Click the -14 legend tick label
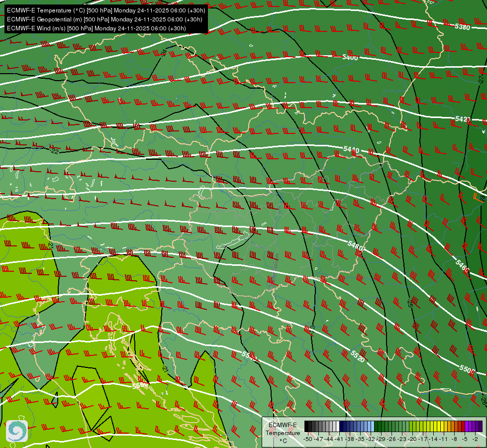Screen dimensions: 487x448 pos(433,440)
